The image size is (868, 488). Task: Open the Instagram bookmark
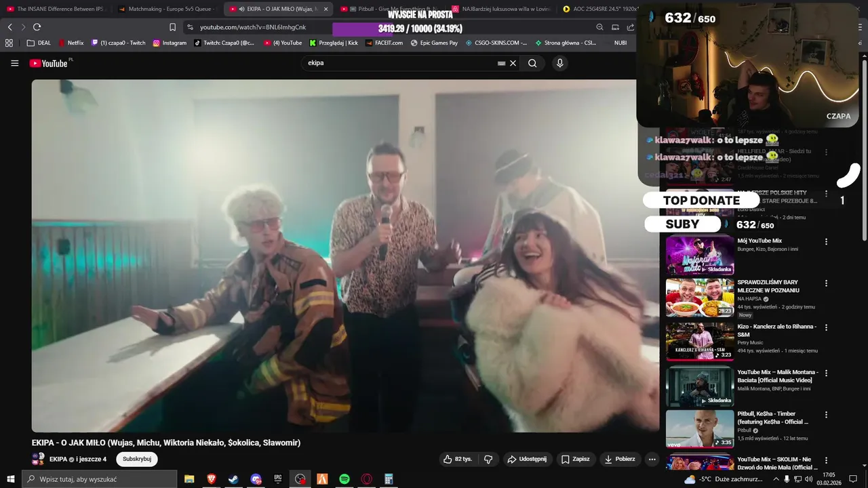(170, 43)
